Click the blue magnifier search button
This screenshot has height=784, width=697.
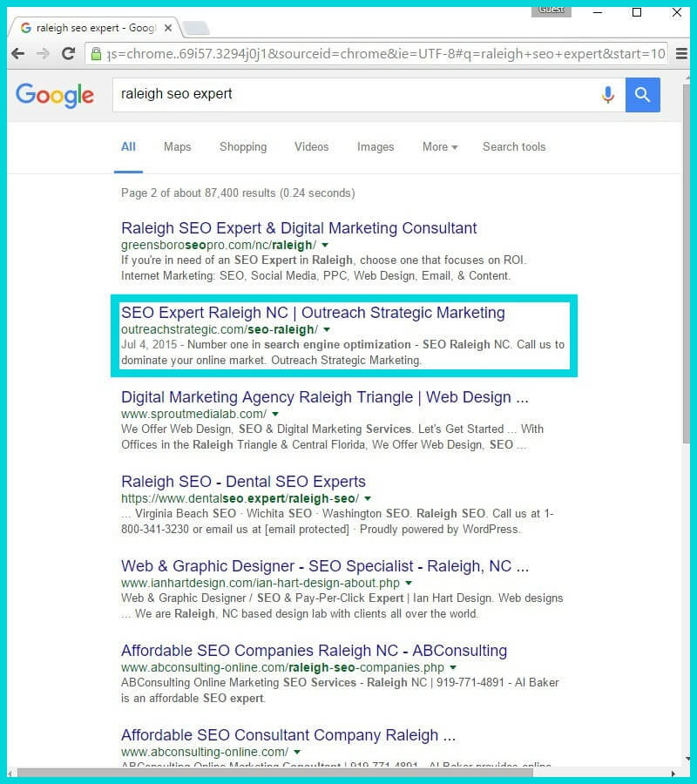pos(642,94)
